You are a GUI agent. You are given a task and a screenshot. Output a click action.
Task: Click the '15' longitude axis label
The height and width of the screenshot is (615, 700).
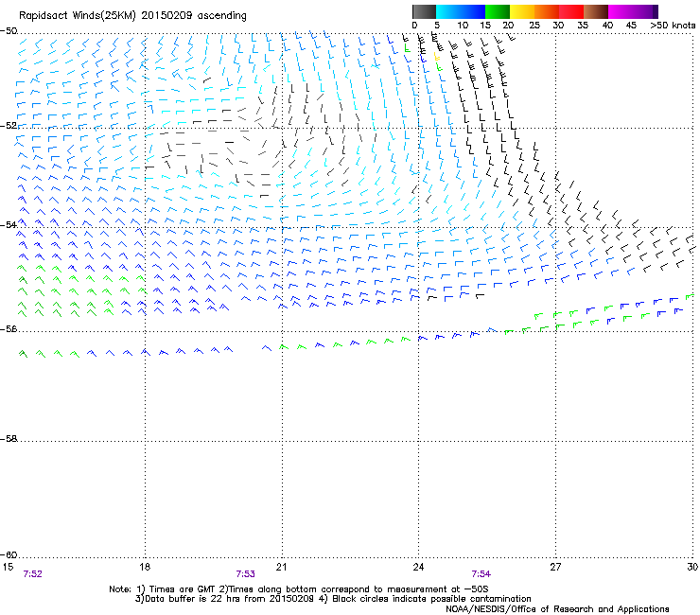tap(8, 567)
